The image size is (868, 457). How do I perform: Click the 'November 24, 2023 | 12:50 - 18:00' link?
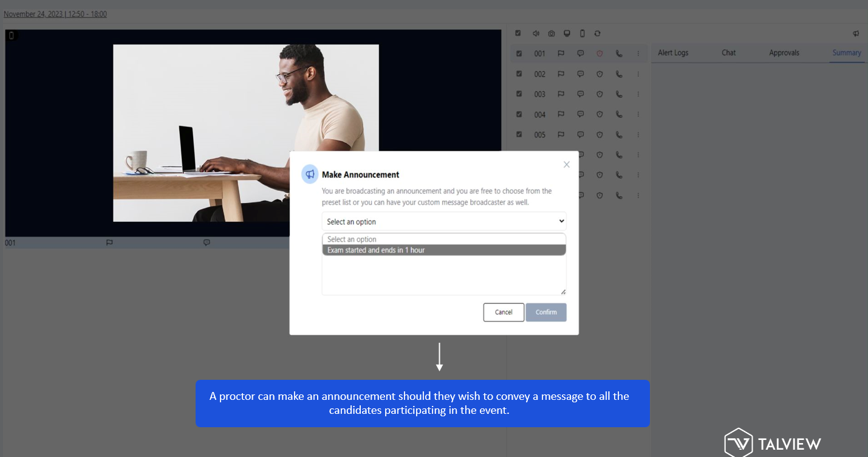[x=55, y=14]
